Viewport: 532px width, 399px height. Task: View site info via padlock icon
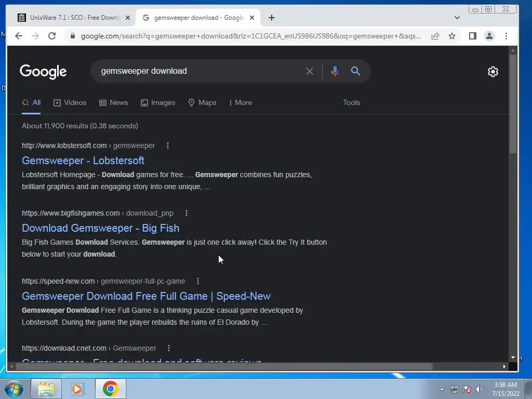point(72,36)
